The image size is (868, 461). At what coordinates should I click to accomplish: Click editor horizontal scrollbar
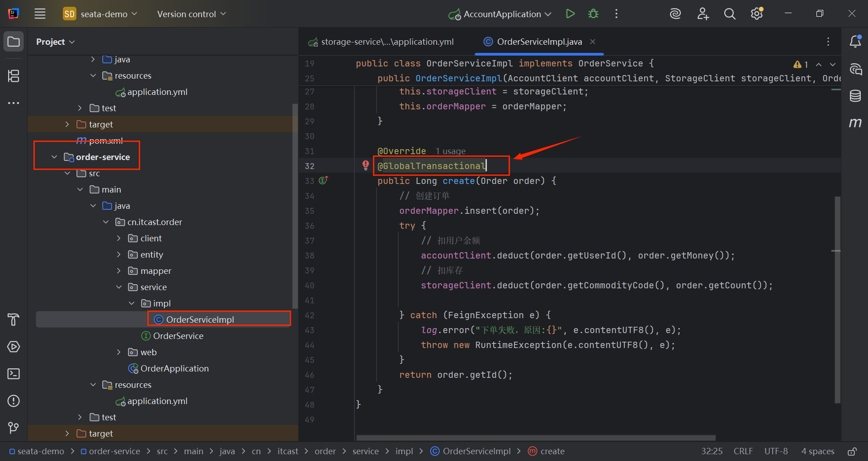coord(536,438)
